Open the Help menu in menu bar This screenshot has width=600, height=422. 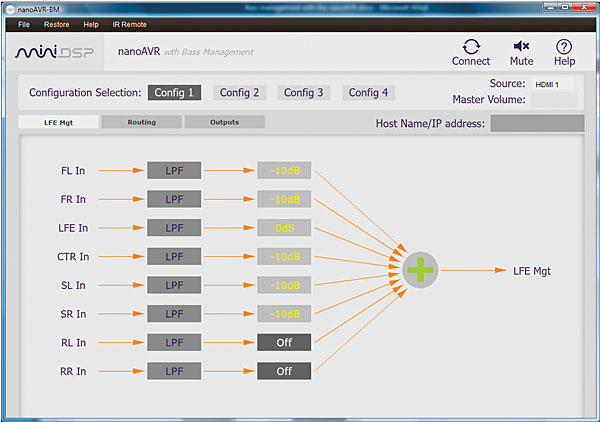91,24
